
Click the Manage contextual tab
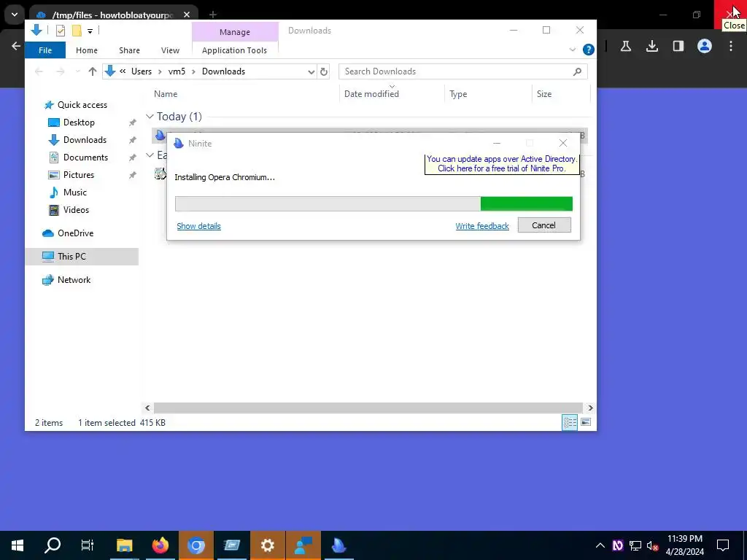click(x=235, y=32)
